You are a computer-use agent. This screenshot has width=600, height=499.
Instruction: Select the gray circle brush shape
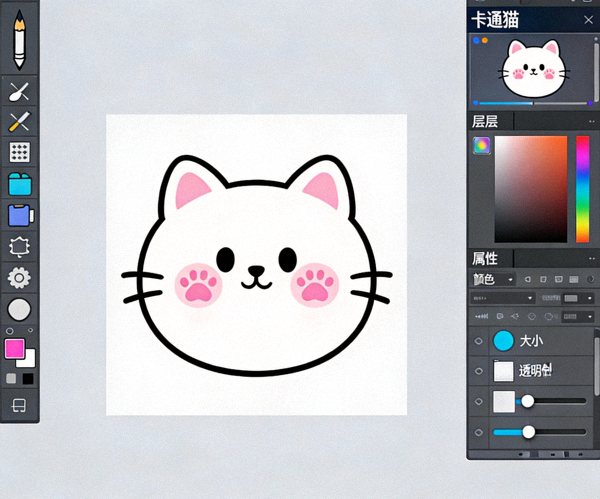pos(19,309)
